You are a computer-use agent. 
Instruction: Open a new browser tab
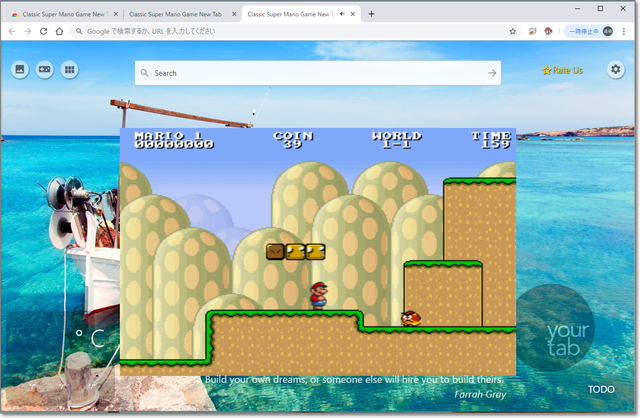coord(372,14)
